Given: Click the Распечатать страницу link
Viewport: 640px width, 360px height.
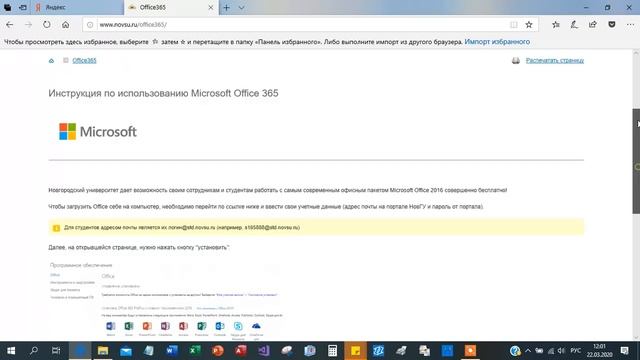Looking at the screenshot, I should [555, 60].
